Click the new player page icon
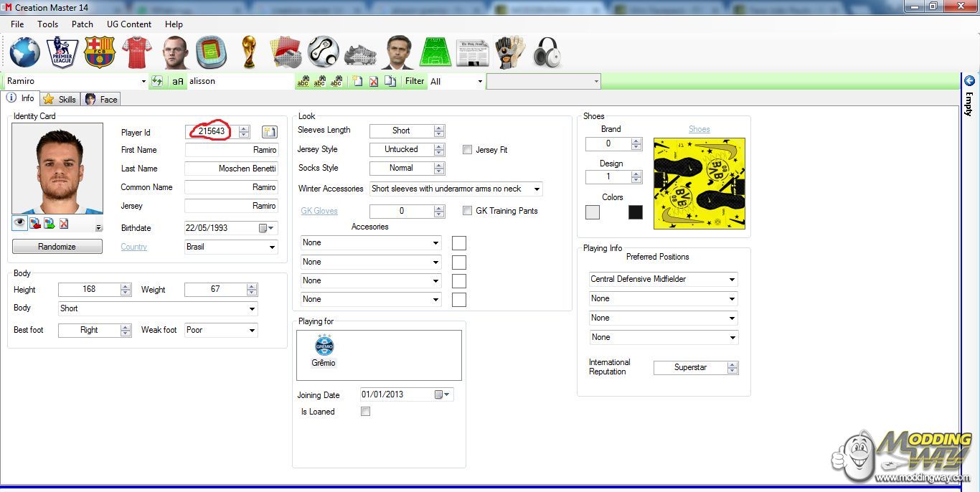Image resolution: width=980 pixels, height=492 pixels. pyautogui.click(x=357, y=81)
